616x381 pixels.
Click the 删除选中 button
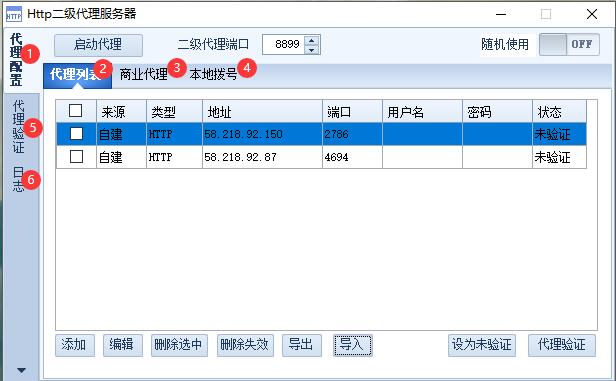[179, 345]
